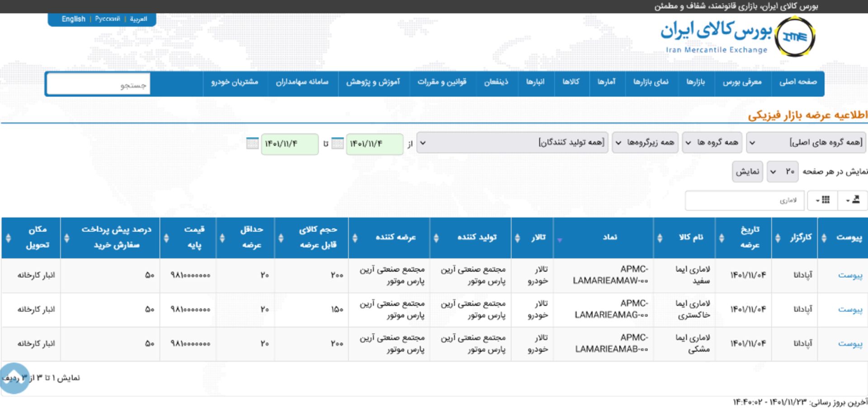The image size is (868, 415).
Task: Click the start date field ۱۴۰۱/۱۱/۴
Action: [374, 144]
